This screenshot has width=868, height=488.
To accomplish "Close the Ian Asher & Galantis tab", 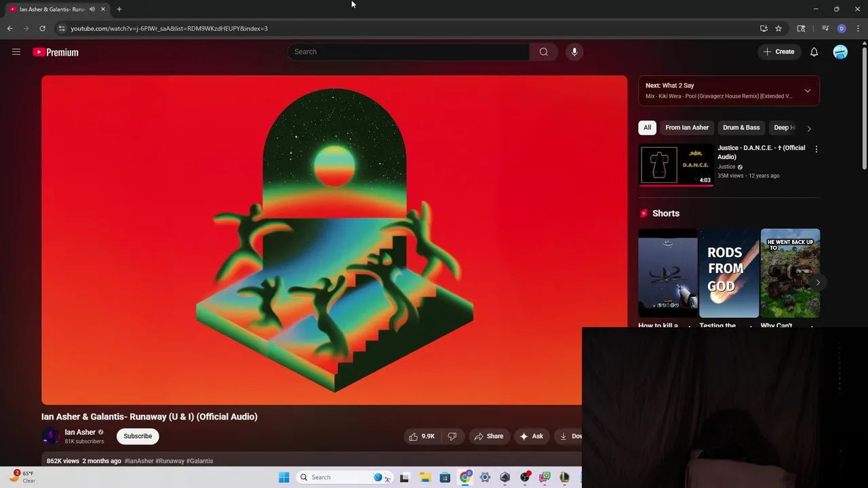I will tap(103, 9).
